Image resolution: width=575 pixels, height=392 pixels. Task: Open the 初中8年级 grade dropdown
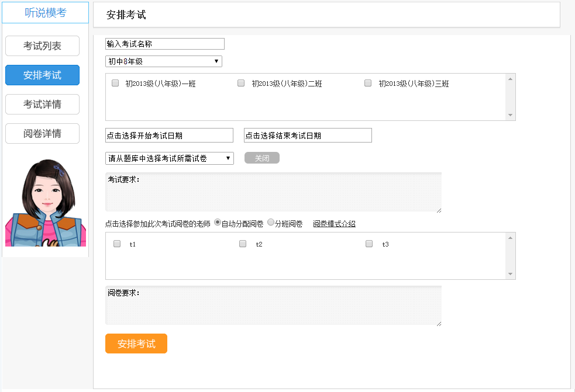click(x=164, y=61)
